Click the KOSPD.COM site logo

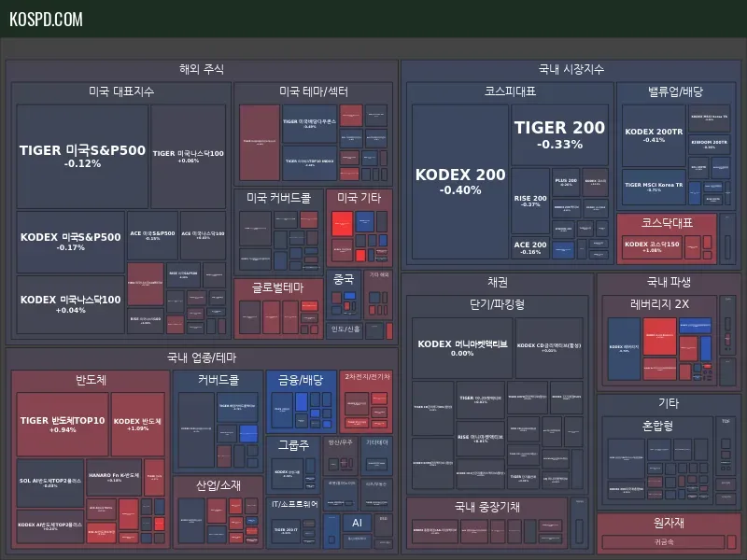click(x=46, y=19)
